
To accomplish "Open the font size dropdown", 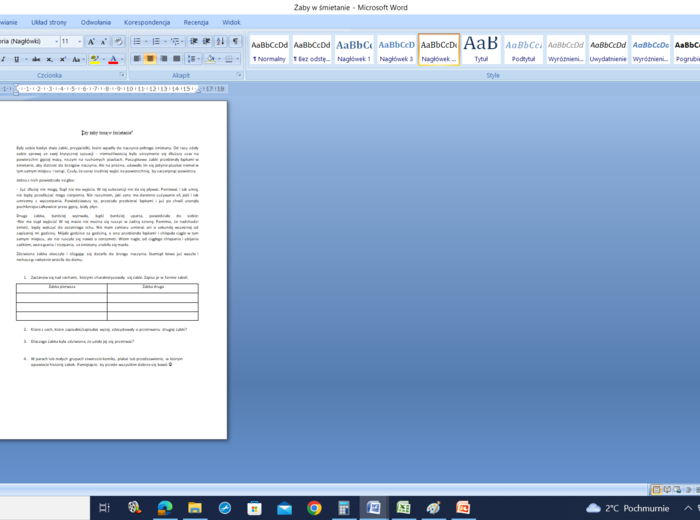I will (78, 42).
